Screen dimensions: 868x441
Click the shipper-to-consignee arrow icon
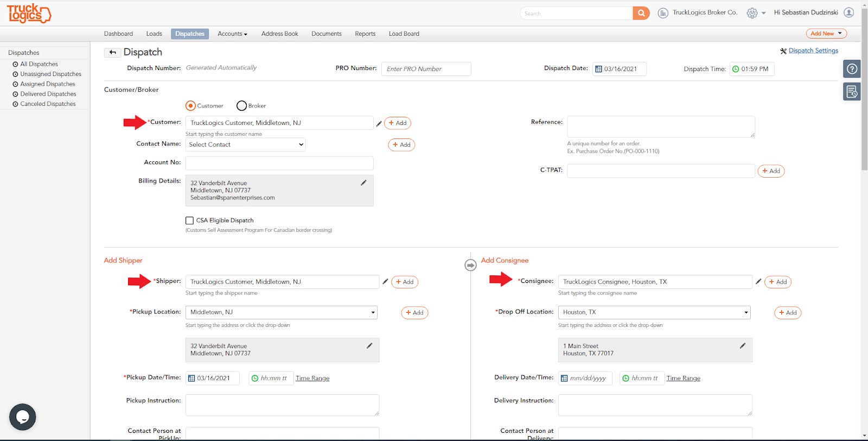point(470,265)
